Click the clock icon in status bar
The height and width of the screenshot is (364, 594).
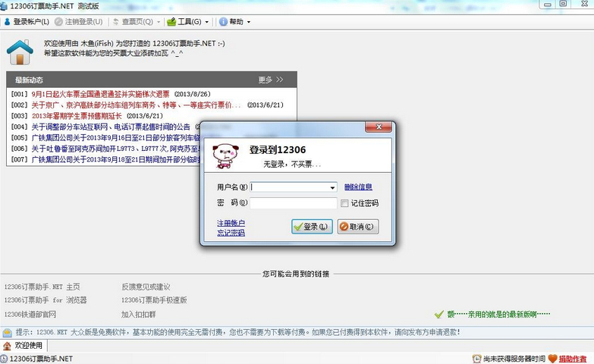[x=476, y=359]
